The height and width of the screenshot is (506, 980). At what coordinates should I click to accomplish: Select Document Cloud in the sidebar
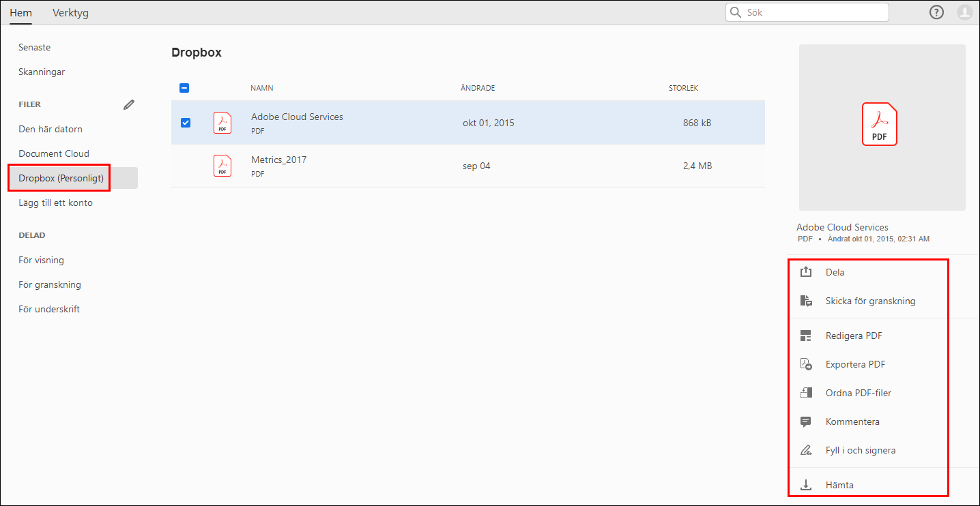point(54,153)
